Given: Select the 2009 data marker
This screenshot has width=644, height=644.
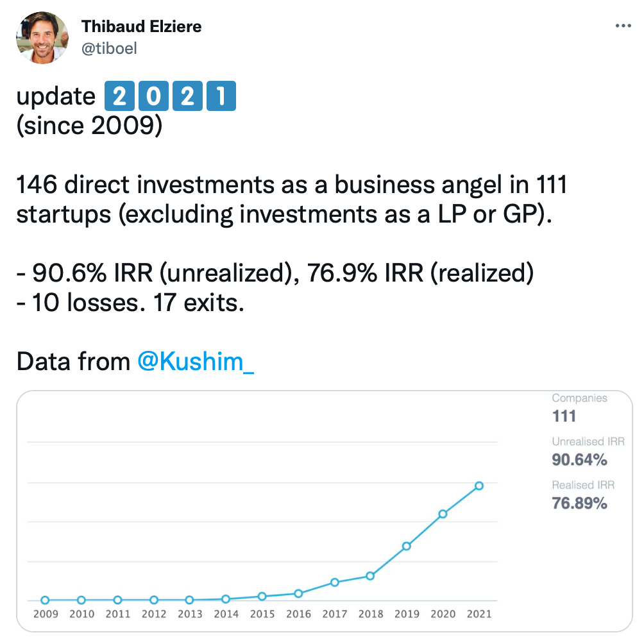Looking at the screenshot, I should click(x=45, y=600).
